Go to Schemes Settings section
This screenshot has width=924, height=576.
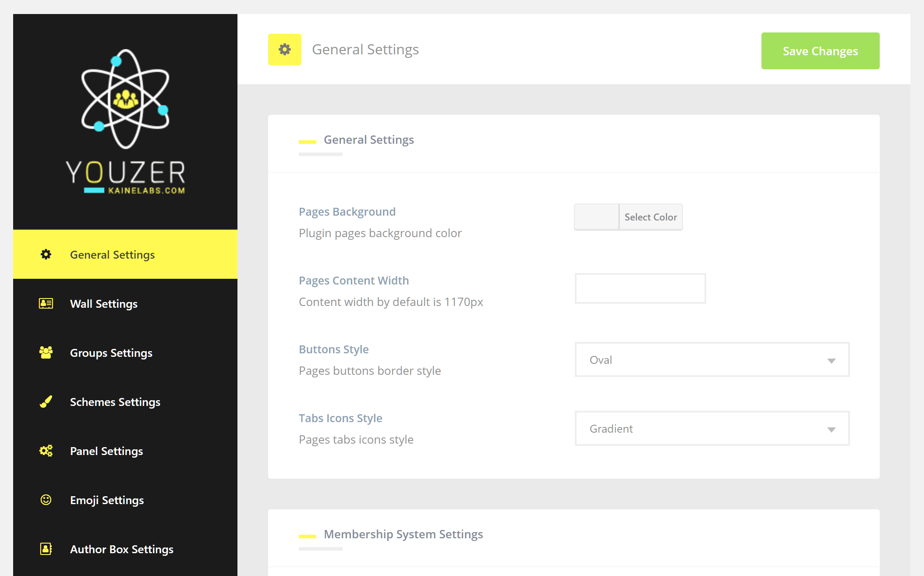[115, 402]
